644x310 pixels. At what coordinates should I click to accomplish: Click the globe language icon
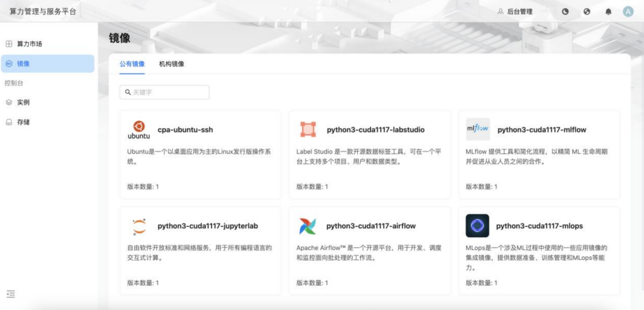(x=586, y=11)
